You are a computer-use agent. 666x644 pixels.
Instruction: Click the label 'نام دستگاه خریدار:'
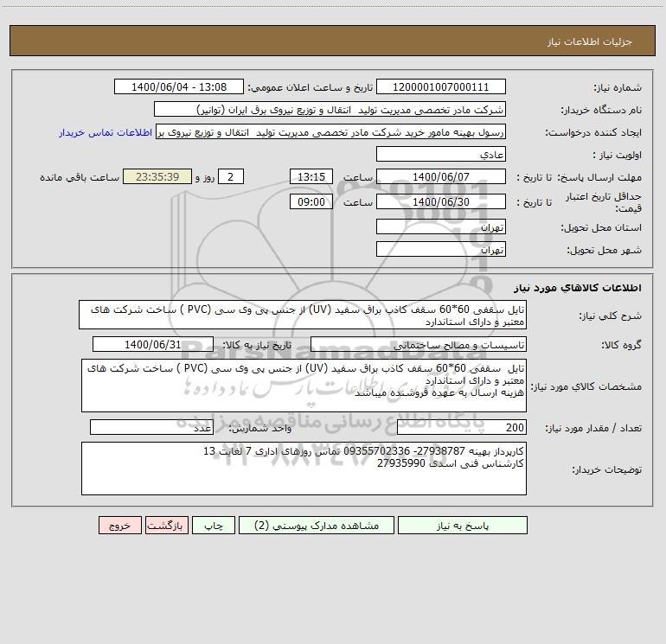[601, 111]
